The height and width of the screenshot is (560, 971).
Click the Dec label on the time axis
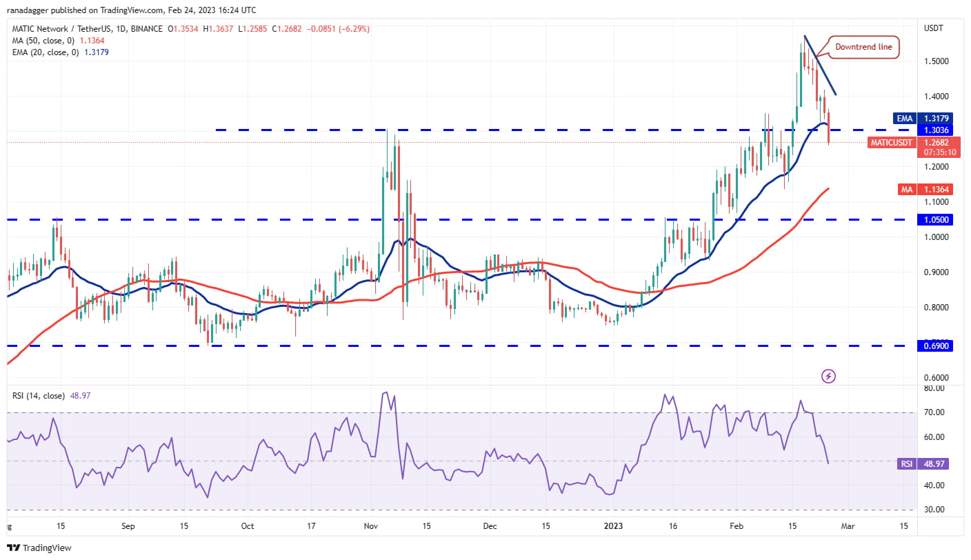[490, 526]
